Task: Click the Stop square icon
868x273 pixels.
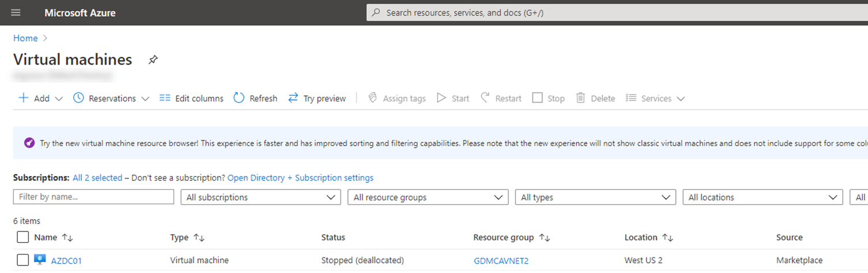Action: click(x=537, y=98)
